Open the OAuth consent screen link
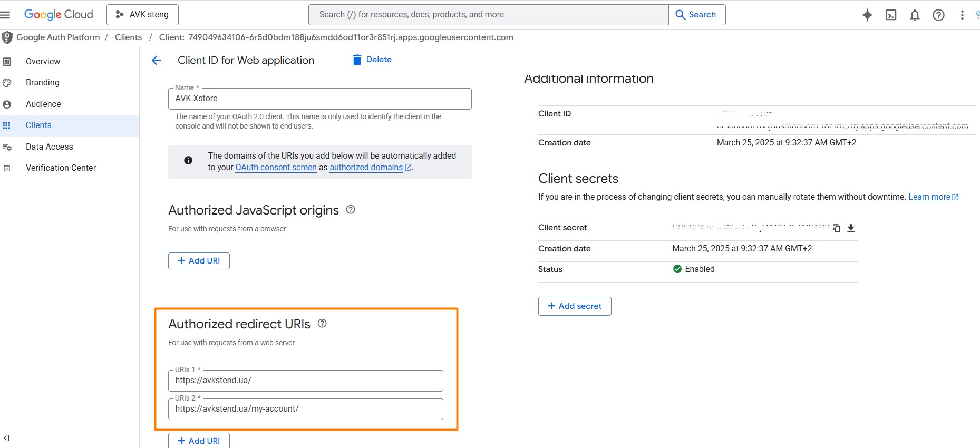980x448 pixels. pyautogui.click(x=276, y=168)
